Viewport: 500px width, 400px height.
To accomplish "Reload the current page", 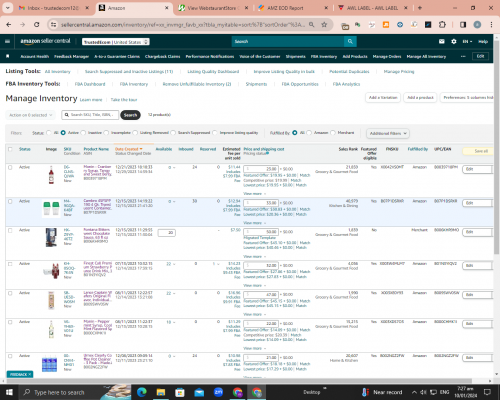I will click(37, 25).
